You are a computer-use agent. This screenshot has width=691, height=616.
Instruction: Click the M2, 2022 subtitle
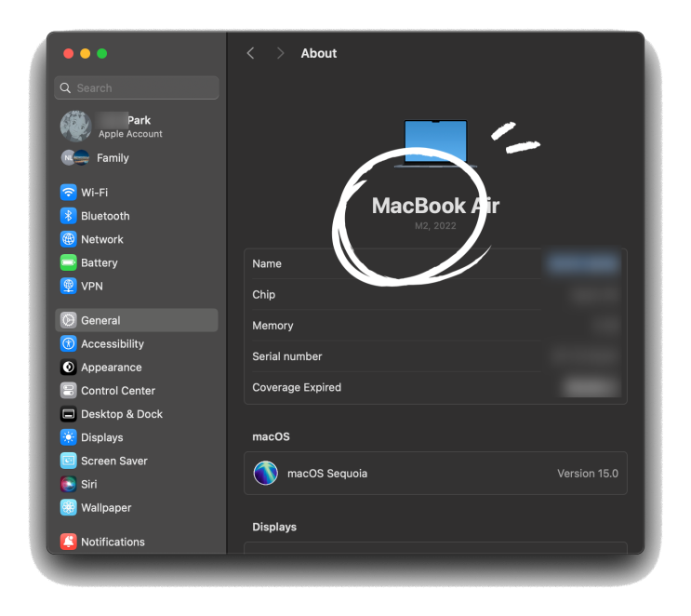(435, 226)
